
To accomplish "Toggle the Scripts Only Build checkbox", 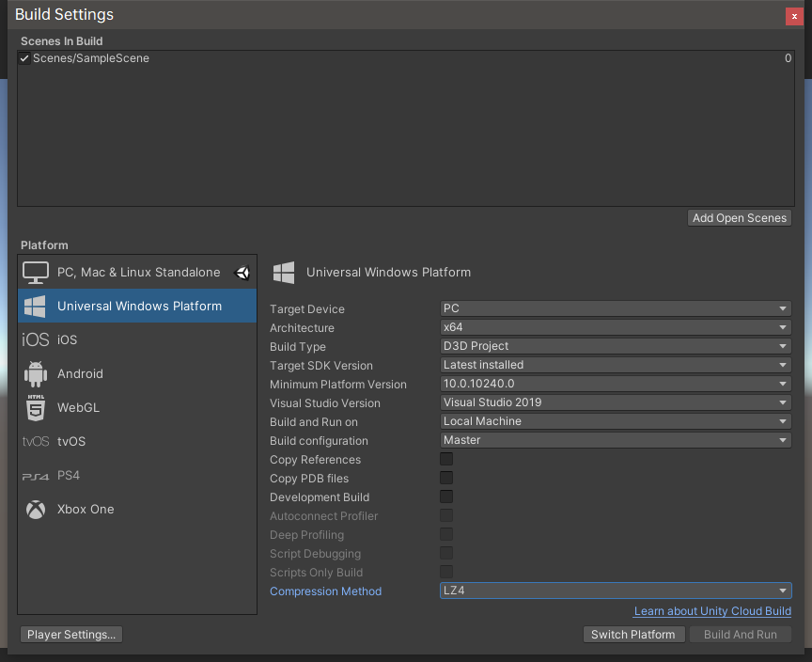I will pyautogui.click(x=446, y=572).
